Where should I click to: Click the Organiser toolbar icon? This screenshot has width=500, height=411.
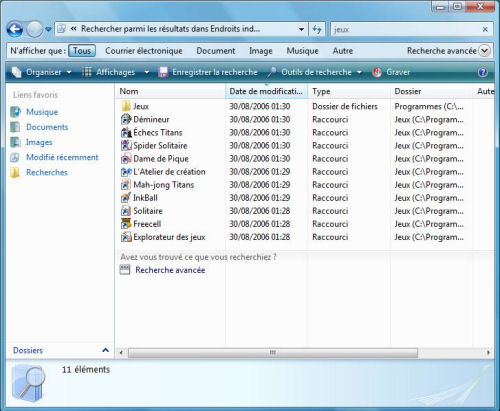pos(17,72)
